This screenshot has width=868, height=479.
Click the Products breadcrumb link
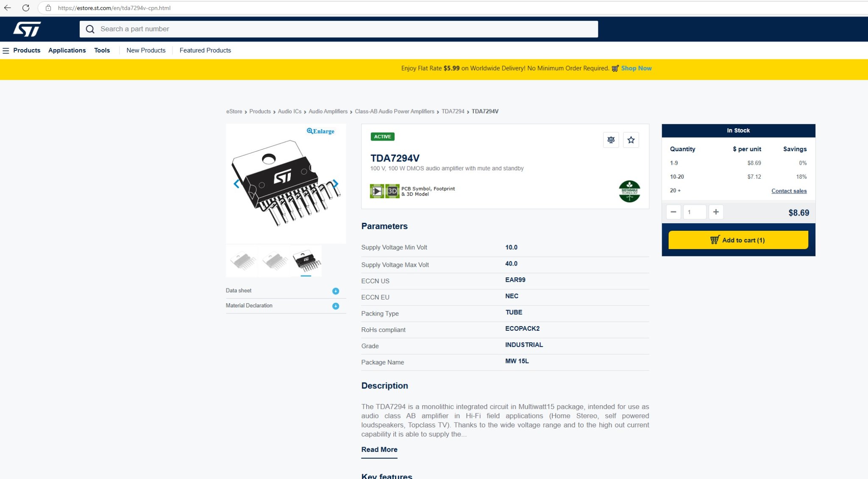coord(260,111)
